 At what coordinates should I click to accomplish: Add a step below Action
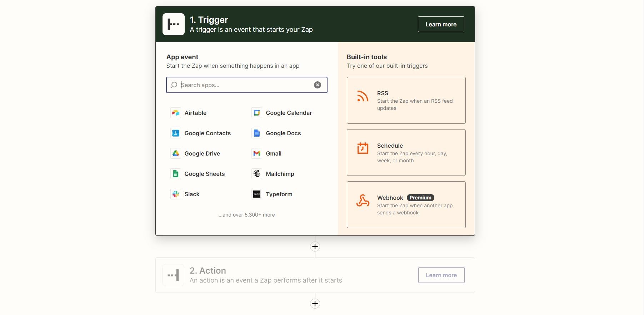point(315,304)
